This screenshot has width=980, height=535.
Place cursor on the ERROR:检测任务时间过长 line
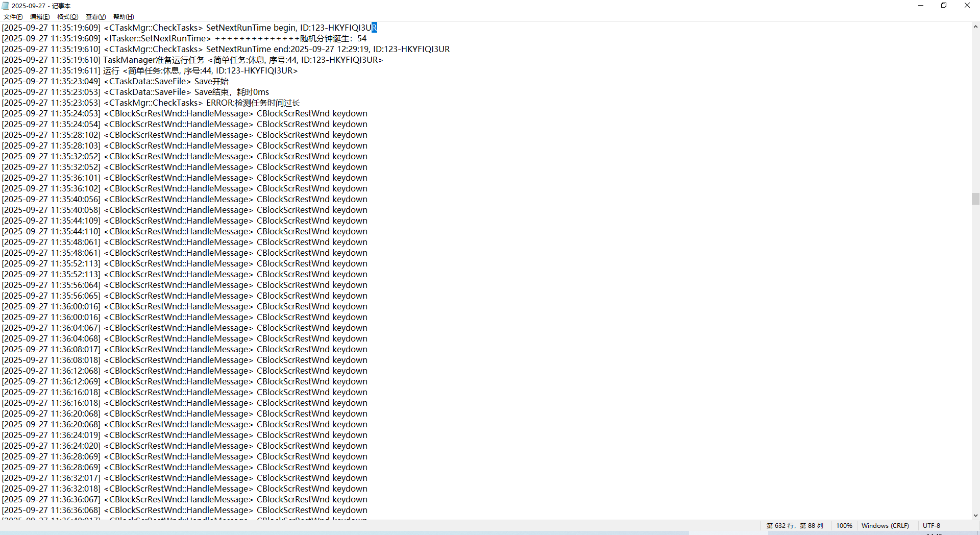point(253,103)
